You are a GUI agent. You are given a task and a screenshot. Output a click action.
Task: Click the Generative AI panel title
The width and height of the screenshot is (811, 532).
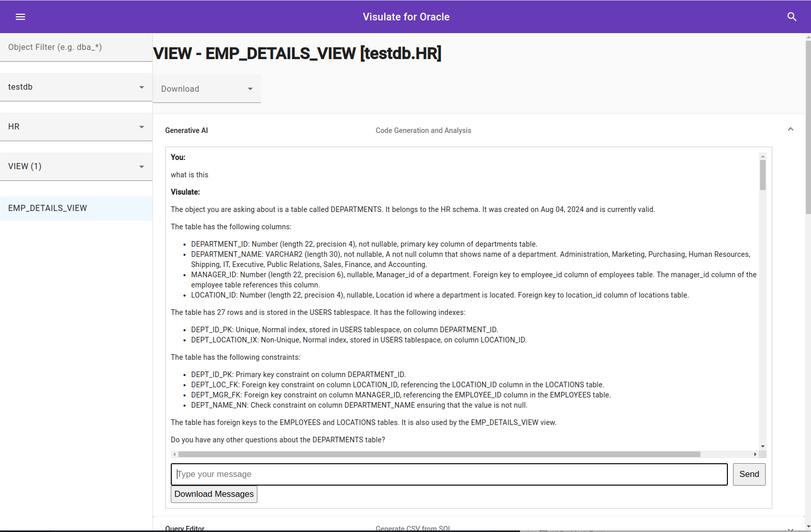click(187, 130)
